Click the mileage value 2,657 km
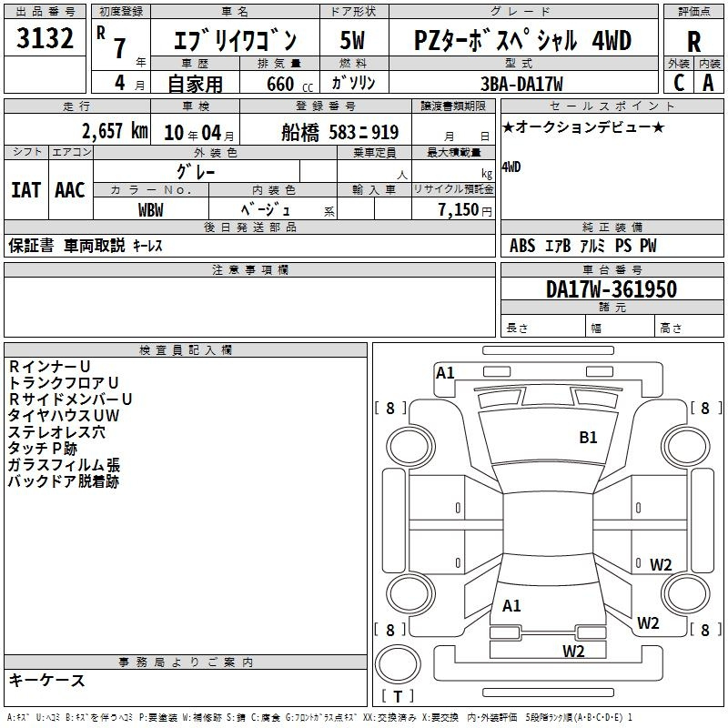The height and width of the screenshot is (728, 728). click(x=114, y=131)
